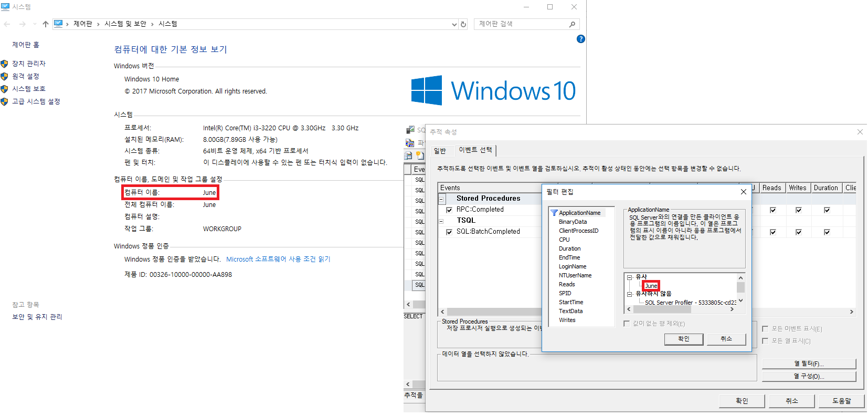Select TextData in the filter column list
Viewport: 868px width, 415px height.
570,311
